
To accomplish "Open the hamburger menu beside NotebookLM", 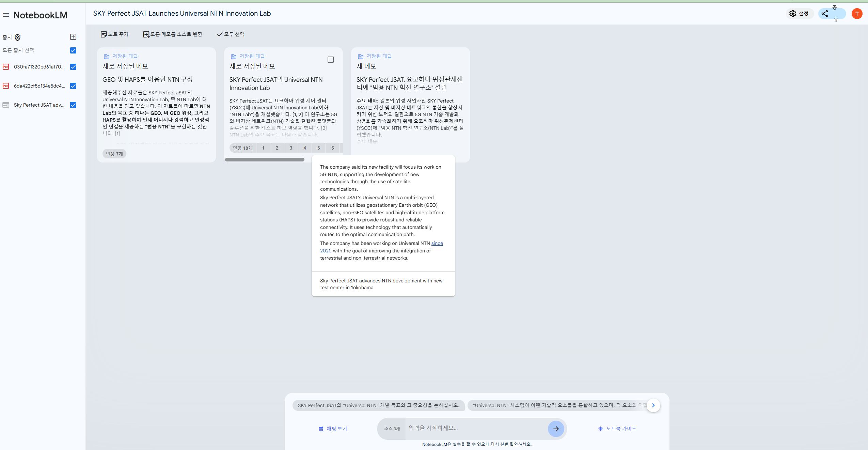I will click(6, 15).
